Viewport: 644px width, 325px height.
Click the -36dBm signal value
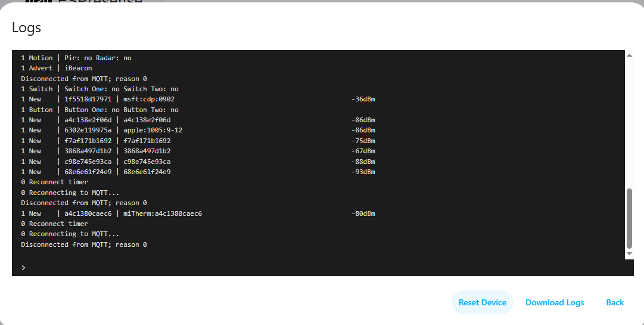point(363,99)
